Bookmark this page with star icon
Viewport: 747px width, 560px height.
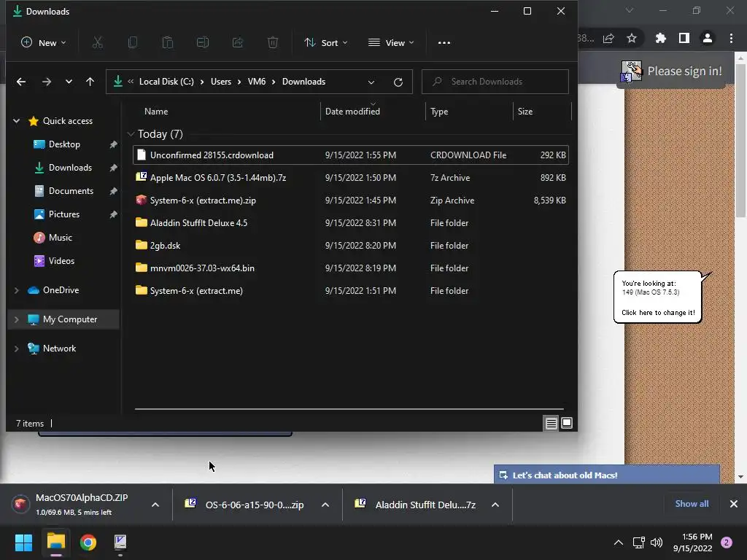632,38
